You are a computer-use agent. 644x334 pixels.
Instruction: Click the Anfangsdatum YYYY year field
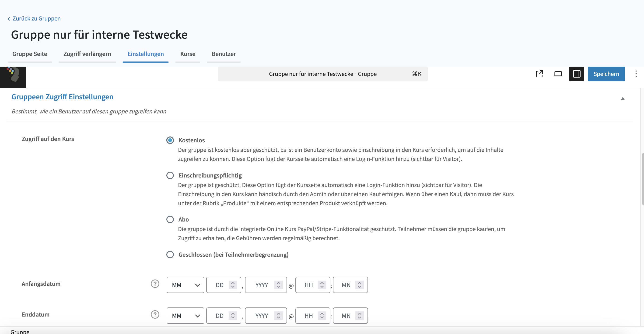[x=262, y=285]
